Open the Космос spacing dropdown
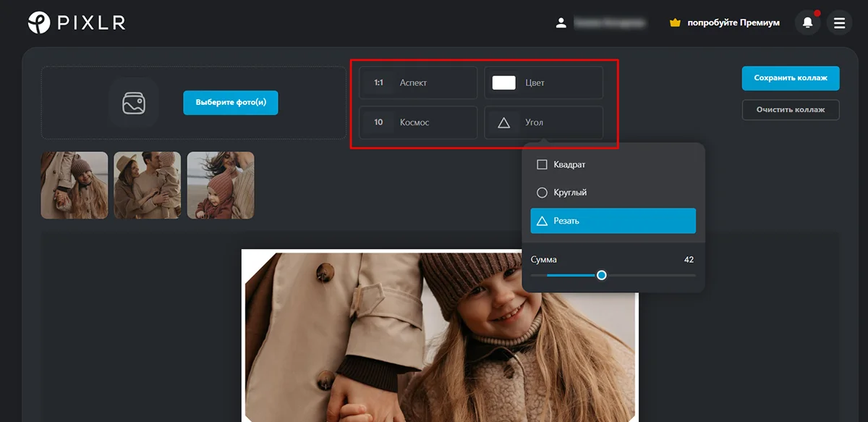Screen dimensions: 868x422 [418, 122]
